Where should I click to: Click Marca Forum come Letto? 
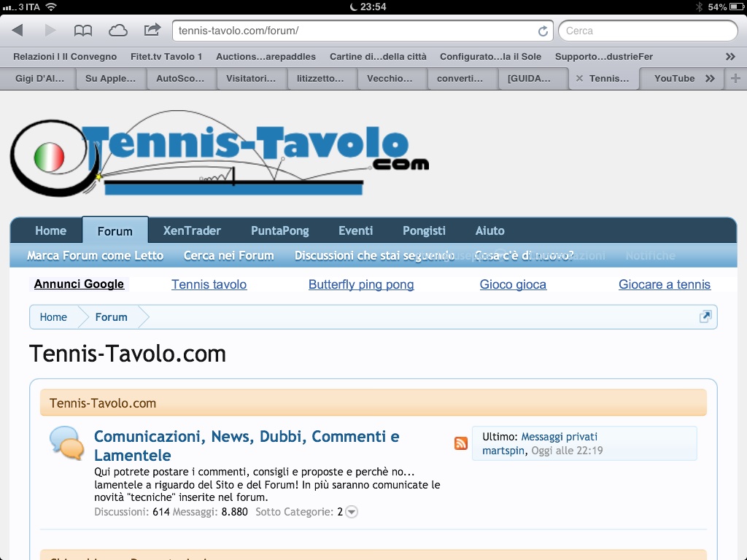[x=96, y=256]
